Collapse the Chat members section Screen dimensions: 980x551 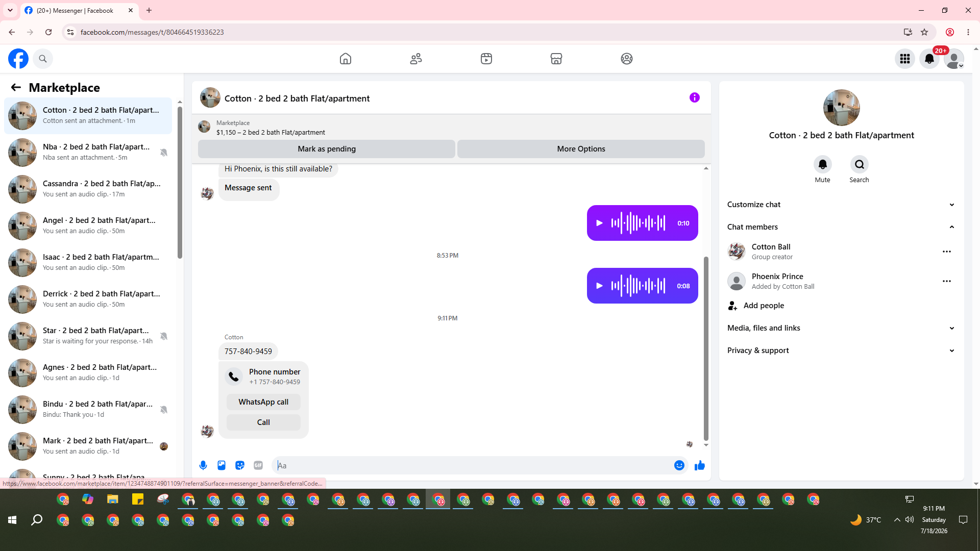coord(841,227)
